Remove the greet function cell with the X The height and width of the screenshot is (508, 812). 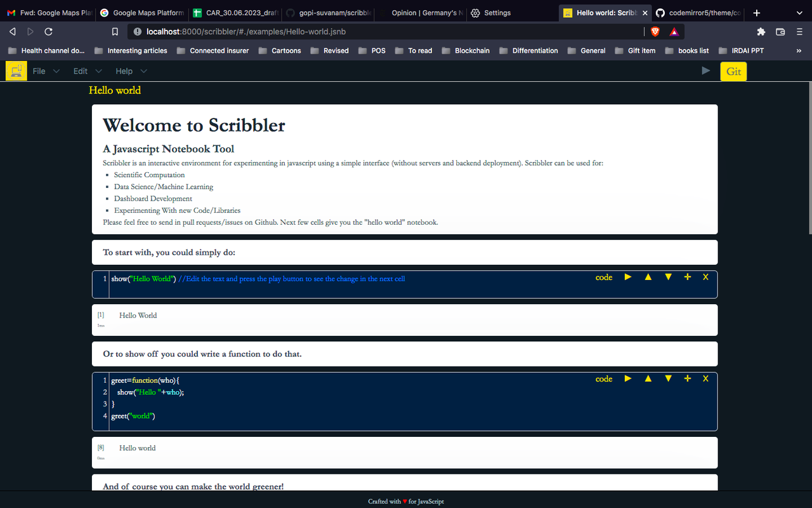(705, 378)
